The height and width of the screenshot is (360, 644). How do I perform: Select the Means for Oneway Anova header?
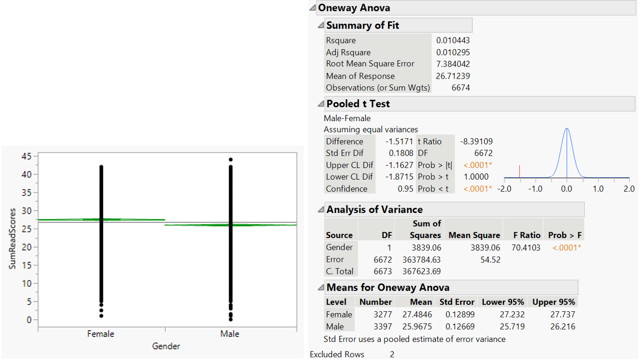(388, 288)
